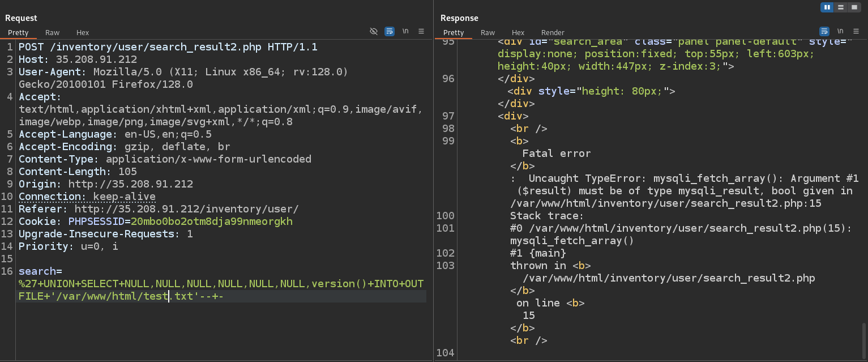Toggle \n newline display in Request panel

pos(405,32)
